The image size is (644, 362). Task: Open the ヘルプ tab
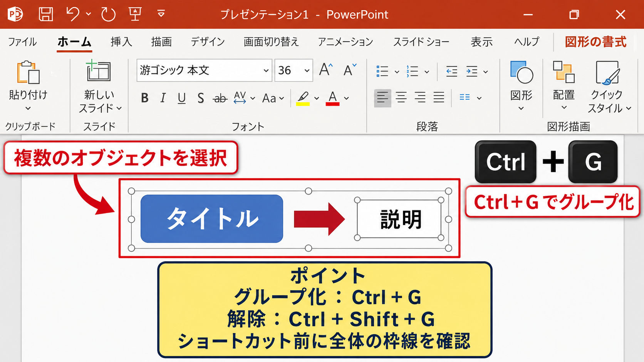[527, 42]
